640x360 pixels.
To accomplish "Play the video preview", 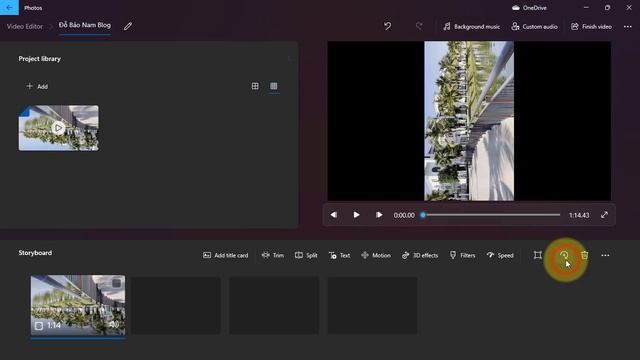I will tap(356, 215).
